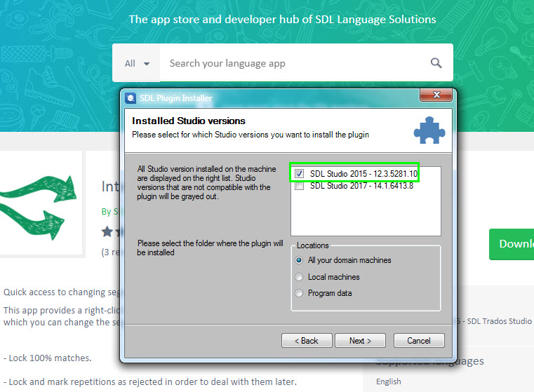Open the All category dropdown

click(x=137, y=63)
